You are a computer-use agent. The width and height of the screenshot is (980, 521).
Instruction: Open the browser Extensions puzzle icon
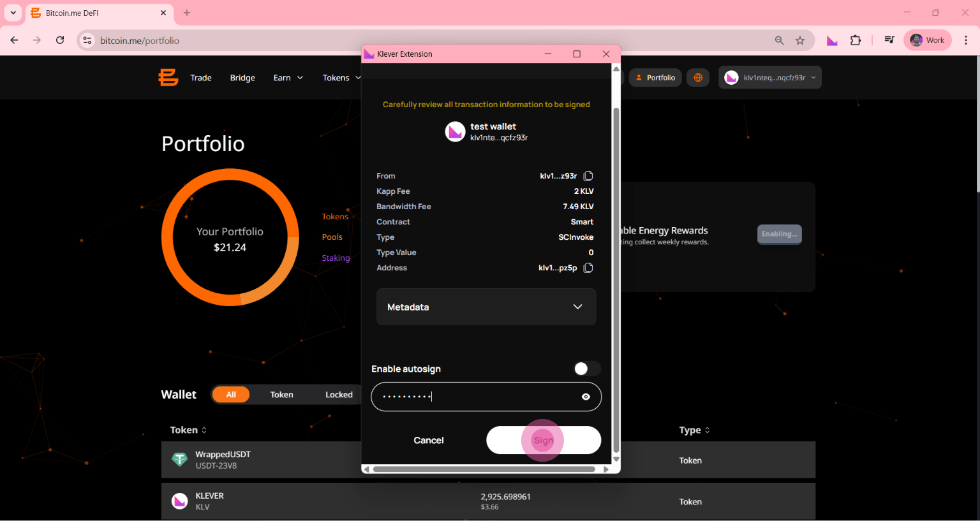pyautogui.click(x=856, y=41)
